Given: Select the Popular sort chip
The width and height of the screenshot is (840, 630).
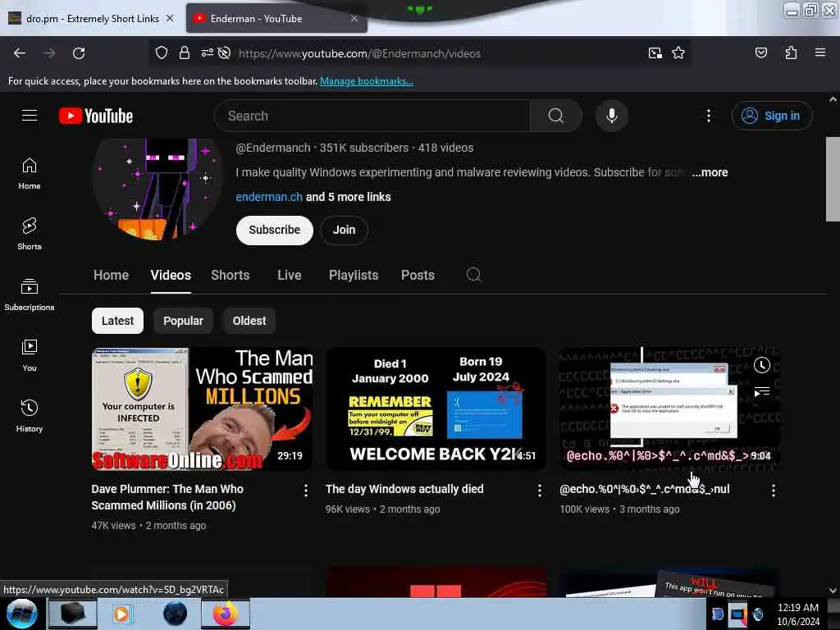Looking at the screenshot, I should tap(183, 321).
